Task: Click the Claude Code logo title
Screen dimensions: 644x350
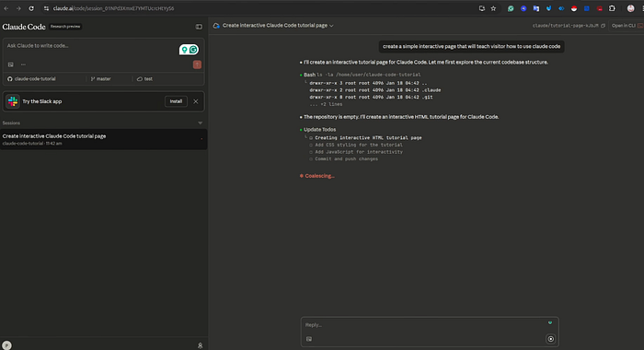Action: [x=24, y=27]
